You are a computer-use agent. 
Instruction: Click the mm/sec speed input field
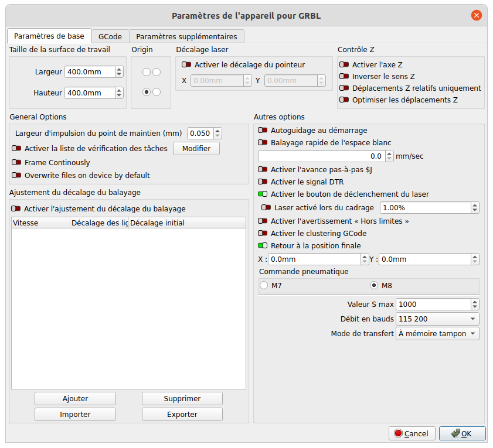[322, 156]
